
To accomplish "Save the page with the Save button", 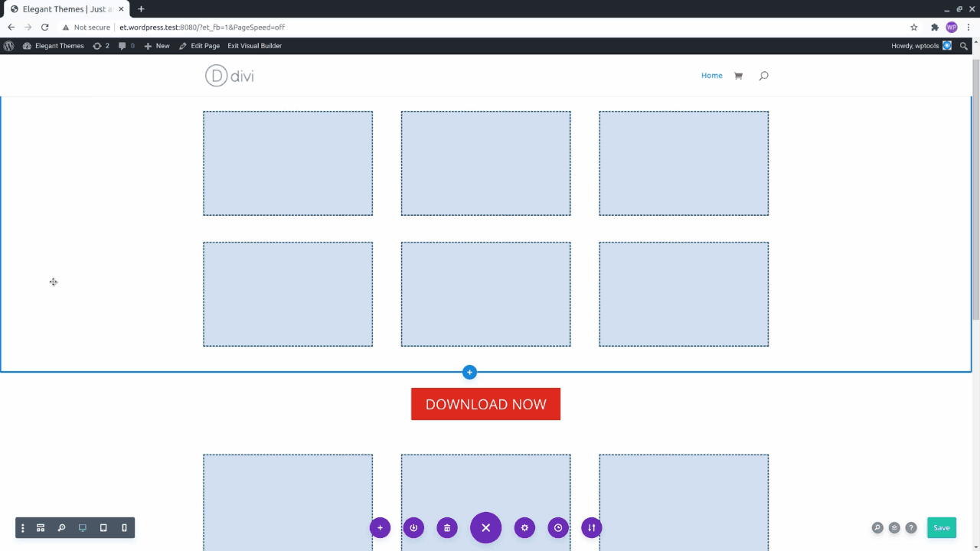I will tap(942, 527).
